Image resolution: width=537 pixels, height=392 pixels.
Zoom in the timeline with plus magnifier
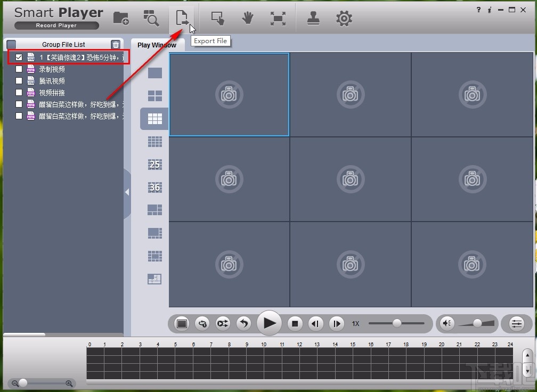click(69, 383)
